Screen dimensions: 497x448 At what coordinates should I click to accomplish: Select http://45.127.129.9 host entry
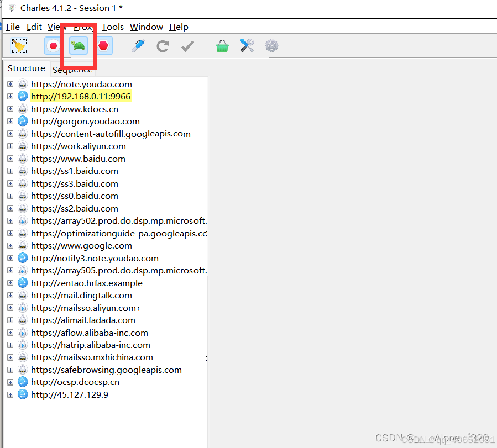[70, 395]
